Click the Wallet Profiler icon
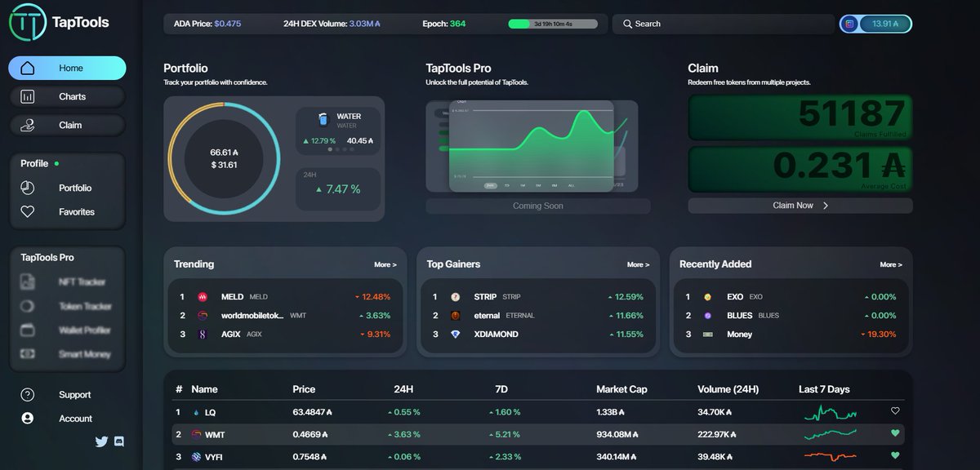Image resolution: width=980 pixels, height=470 pixels. [x=28, y=330]
